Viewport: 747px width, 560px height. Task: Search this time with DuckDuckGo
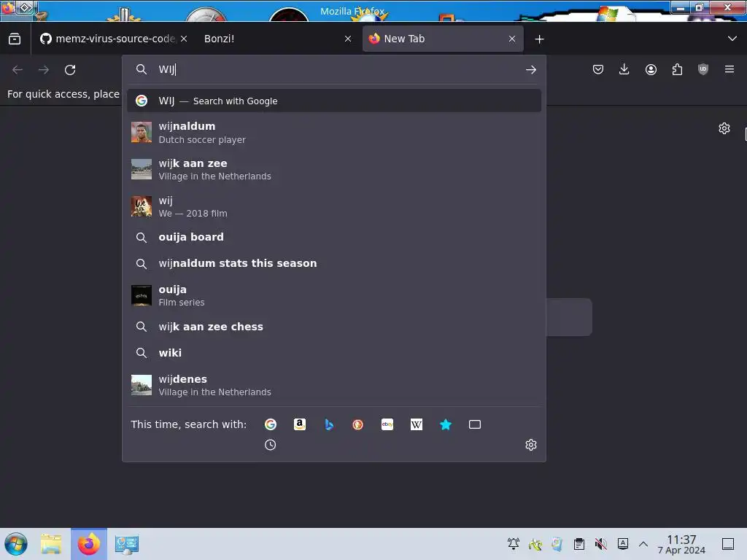(357, 424)
